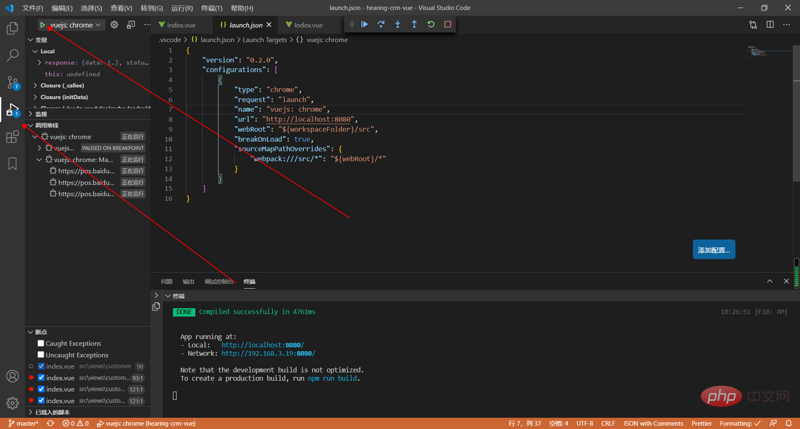Click Step Into in the debug toolbar

(x=397, y=24)
